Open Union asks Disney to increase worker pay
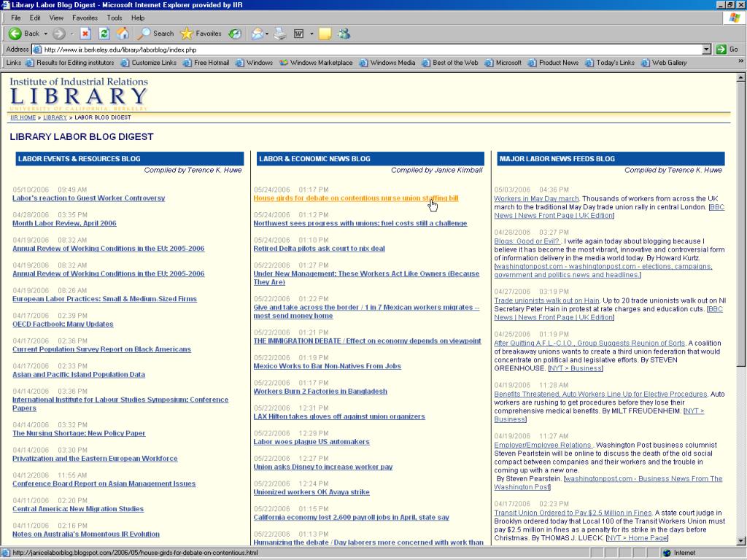The width and height of the screenshot is (747, 560). click(323, 467)
